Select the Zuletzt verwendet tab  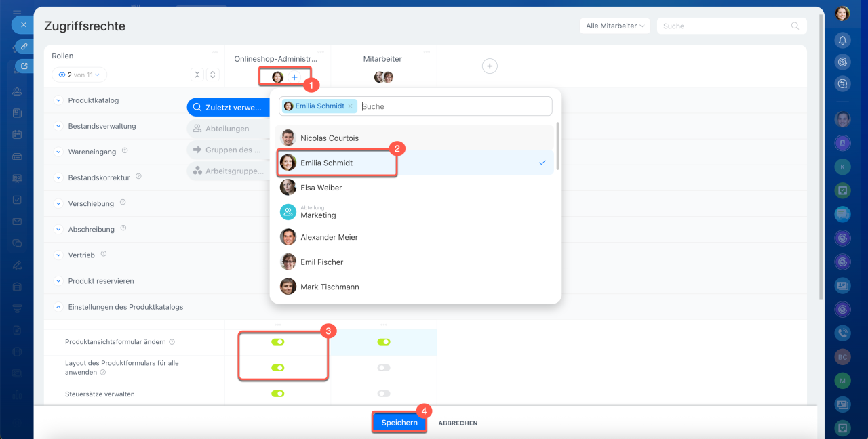click(229, 107)
